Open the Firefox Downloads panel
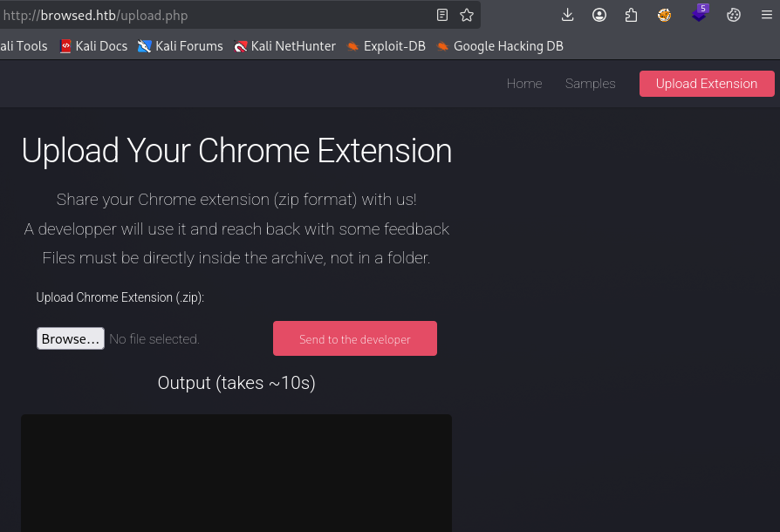 click(568, 15)
